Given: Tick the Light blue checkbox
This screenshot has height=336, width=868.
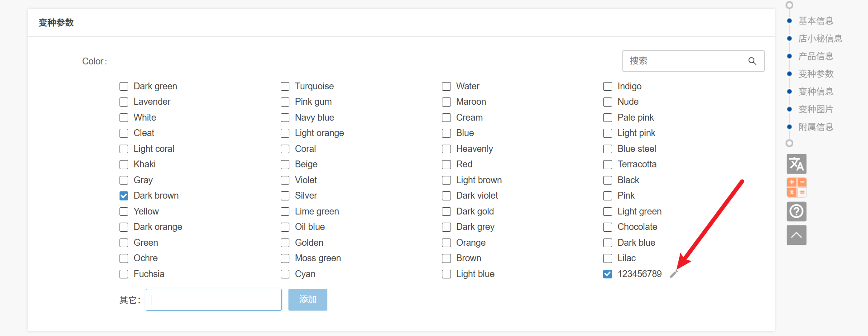Looking at the screenshot, I should pyautogui.click(x=446, y=274).
